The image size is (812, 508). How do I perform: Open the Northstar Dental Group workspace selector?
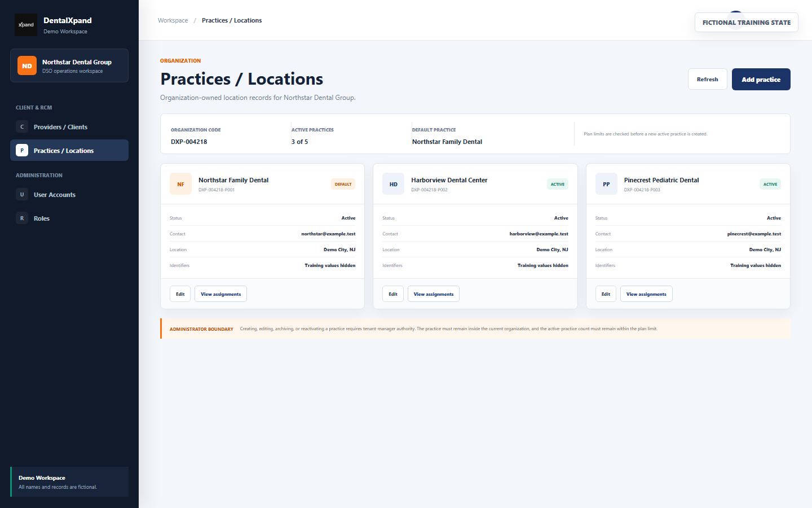click(69, 65)
